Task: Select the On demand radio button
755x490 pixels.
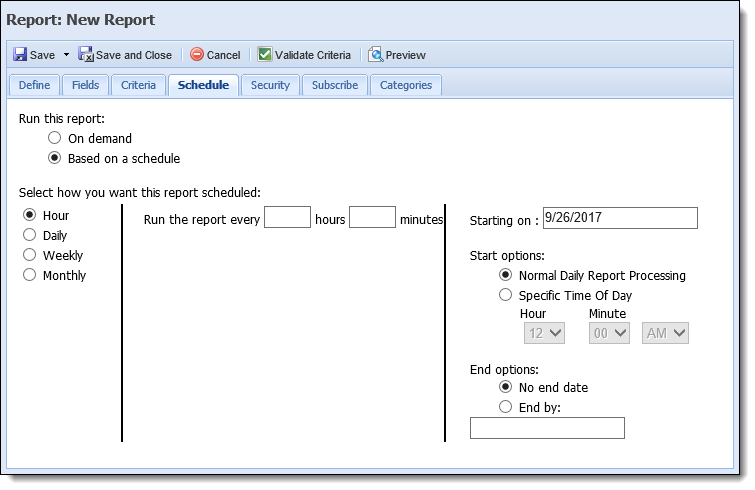Action: [54, 138]
